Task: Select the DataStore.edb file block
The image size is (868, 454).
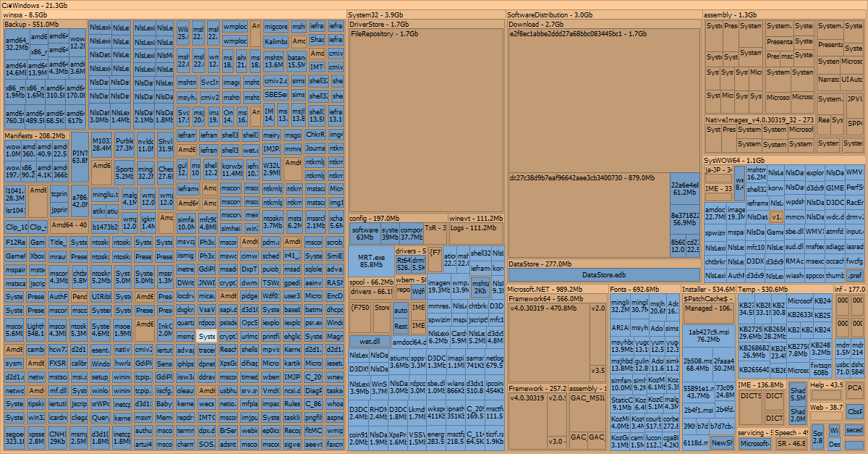Action: click(x=604, y=275)
